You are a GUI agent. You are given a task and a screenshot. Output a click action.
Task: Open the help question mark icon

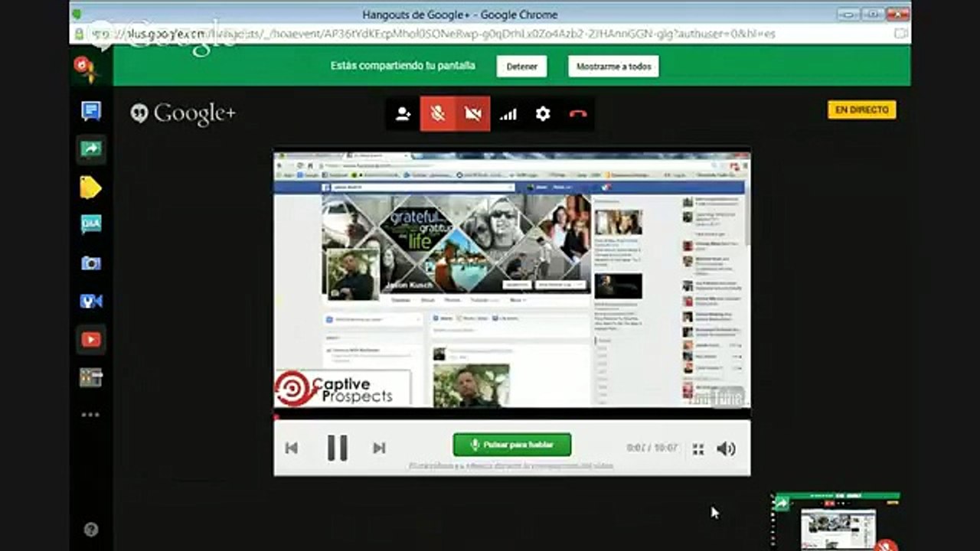(91, 529)
